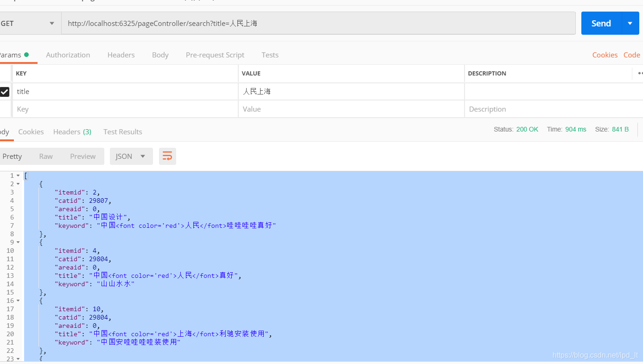643x364 pixels.
Task: Click the "keyword": "山山水水" line
Action: pyautogui.click(x=95, y=284)
